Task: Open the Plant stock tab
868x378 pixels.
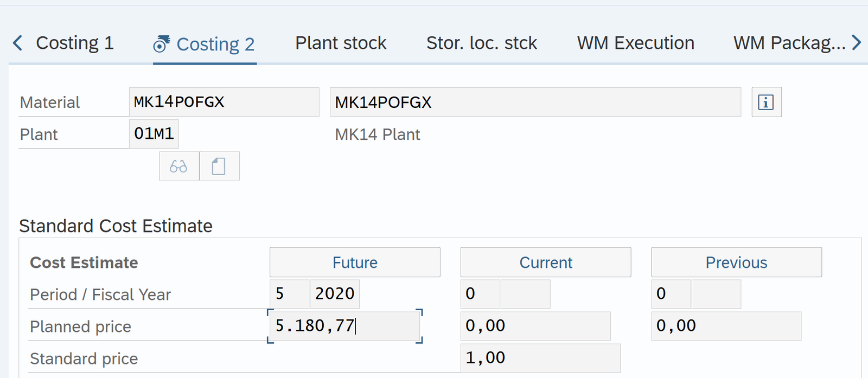Action: point(341,43)
